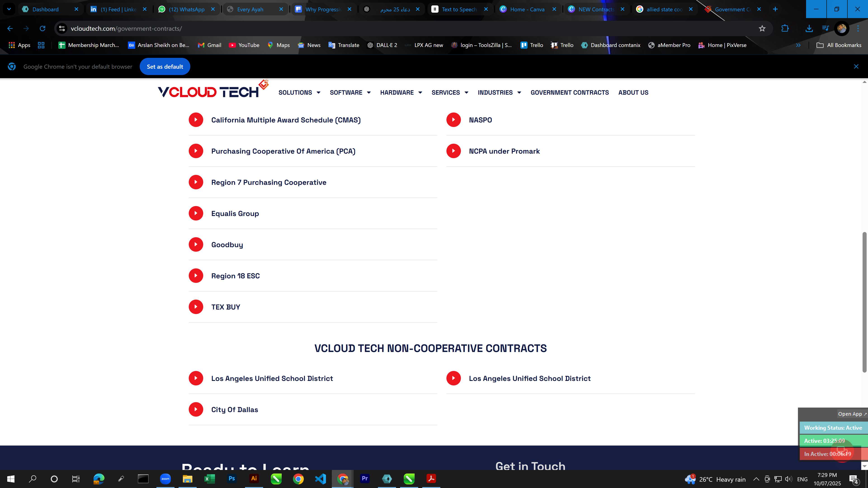
Task: Switch to the NEW Contracts tab
Action: click(596, 9)
